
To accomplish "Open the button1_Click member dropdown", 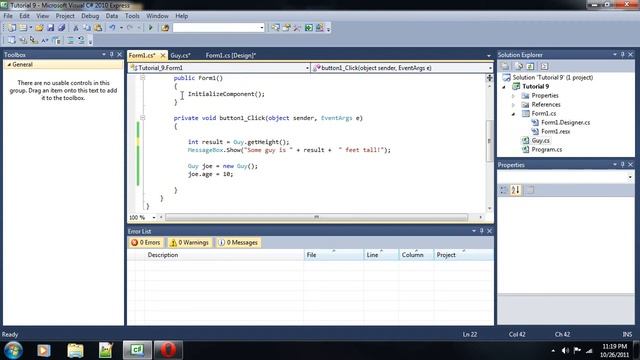I will point(490,68).
